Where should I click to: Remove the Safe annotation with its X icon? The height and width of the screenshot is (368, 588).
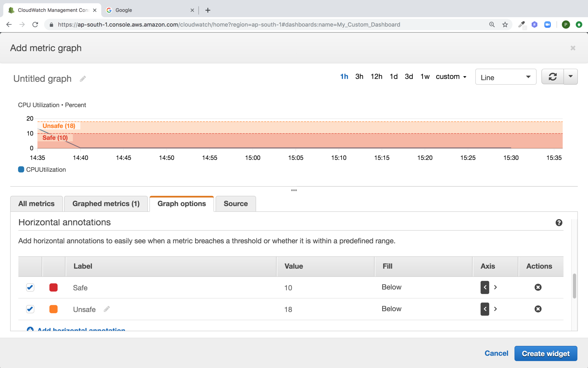[x=538, y=287]
